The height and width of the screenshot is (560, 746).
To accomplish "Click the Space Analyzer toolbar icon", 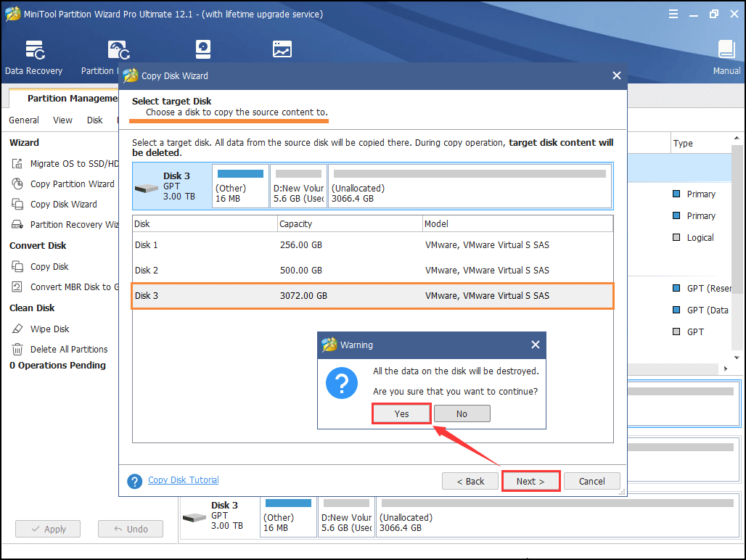I will [x=282, y=49].
